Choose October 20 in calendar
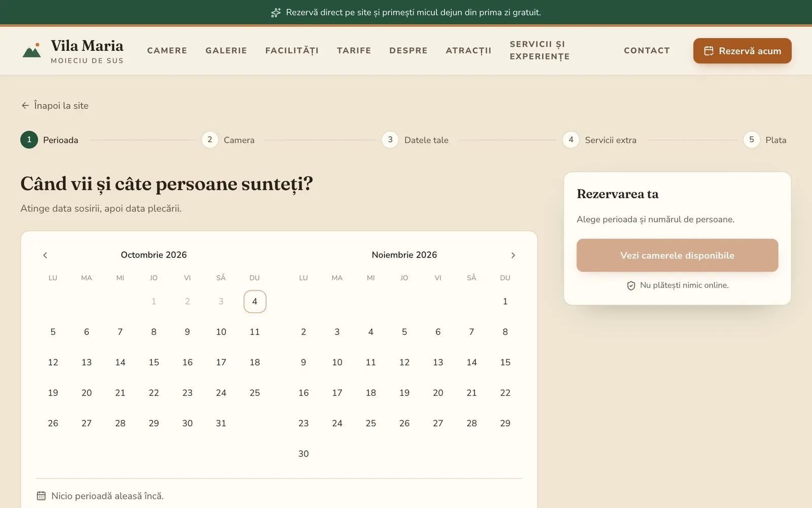The image size is (812, 508). click(87, 393)
